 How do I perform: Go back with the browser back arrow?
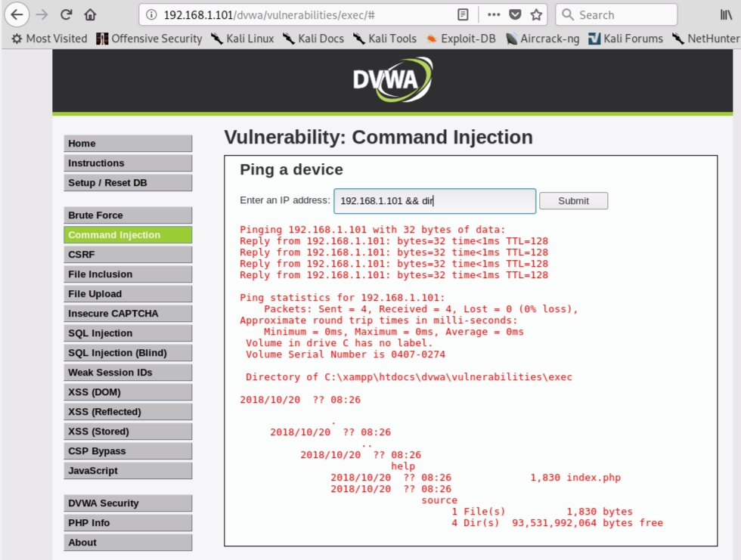[17, 14]
